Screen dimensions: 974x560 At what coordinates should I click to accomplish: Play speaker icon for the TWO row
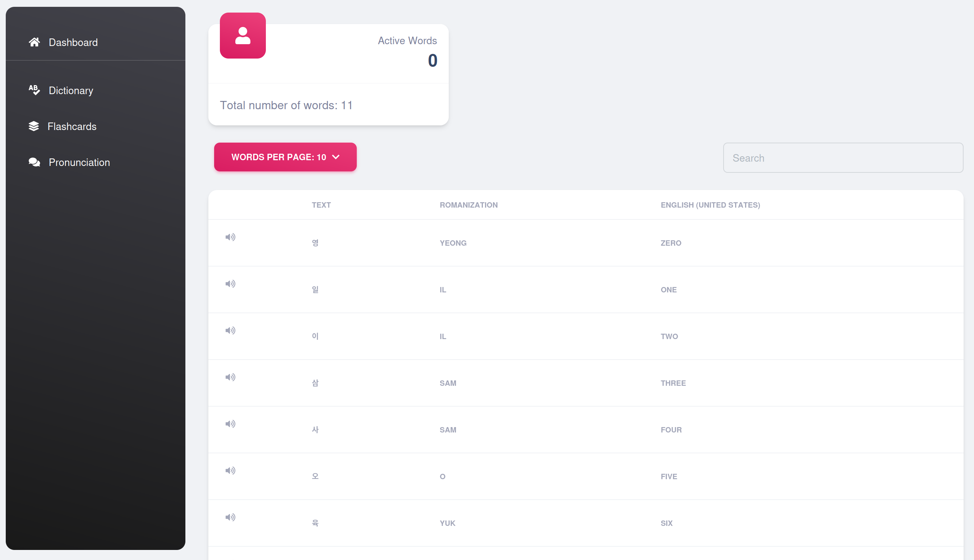(230, 330)
